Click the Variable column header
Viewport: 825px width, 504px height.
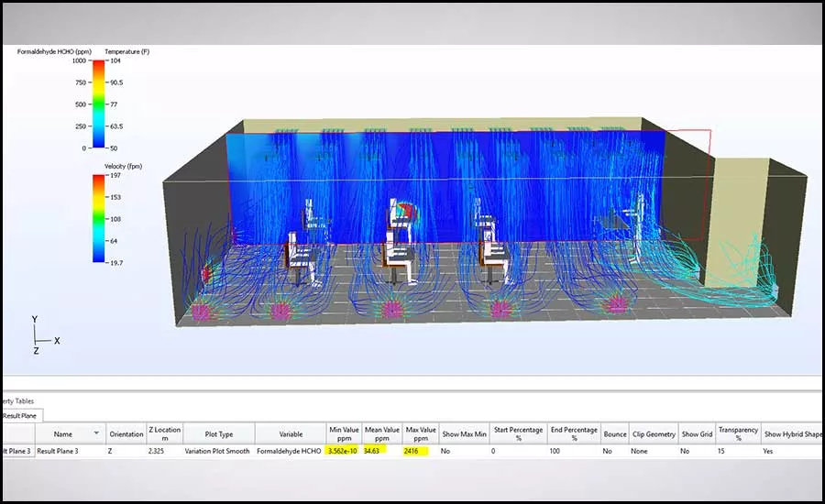tap(291, 434)
